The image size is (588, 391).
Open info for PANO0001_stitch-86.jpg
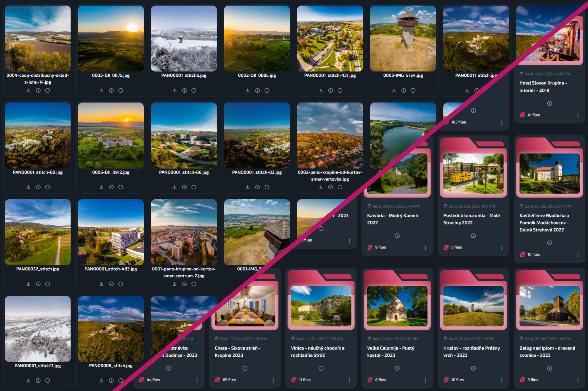pos(184,187)
